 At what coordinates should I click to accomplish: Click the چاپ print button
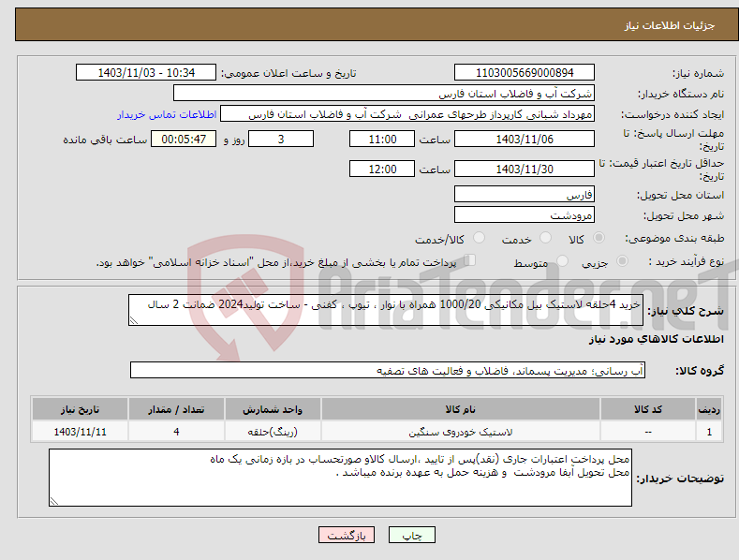pyautogui.click(x=412, y=536)
